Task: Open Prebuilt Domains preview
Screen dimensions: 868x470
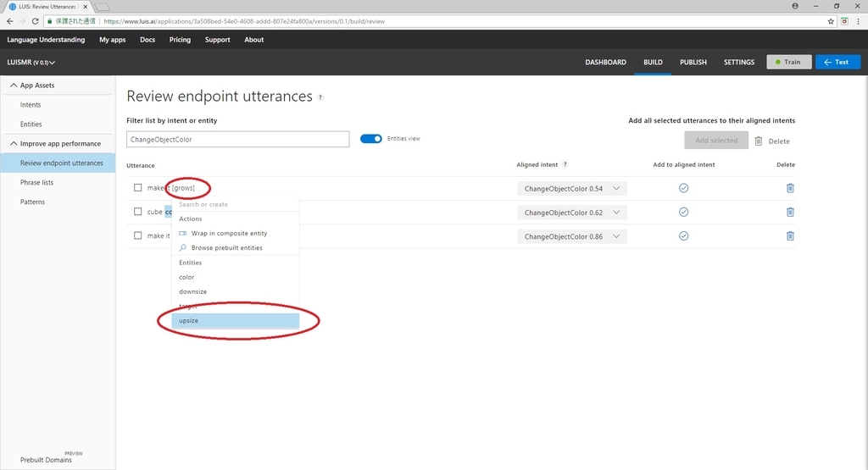Action: [x=46, y=460]
